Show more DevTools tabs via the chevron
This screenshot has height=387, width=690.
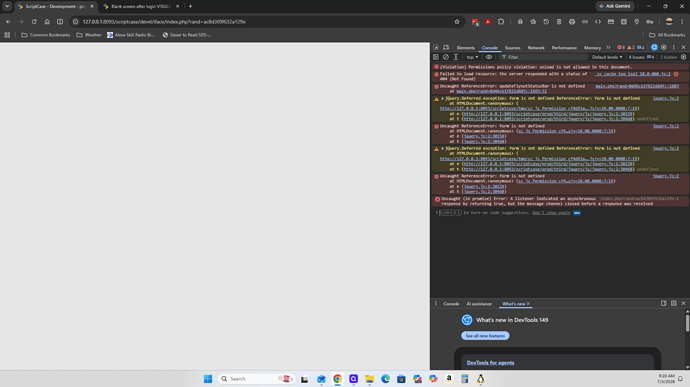(608, 48)
